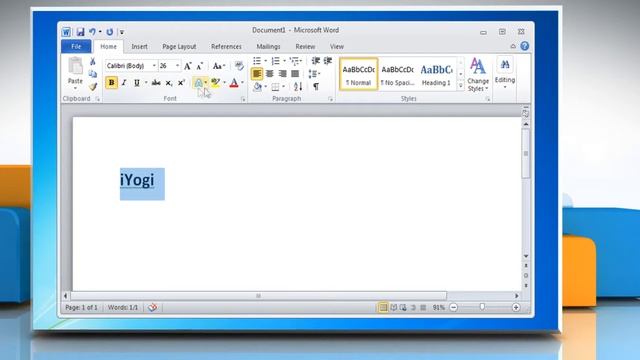Apply the No Spacing style
The width and height of the screenshot is (640, 360).
(x=398, y=74)
